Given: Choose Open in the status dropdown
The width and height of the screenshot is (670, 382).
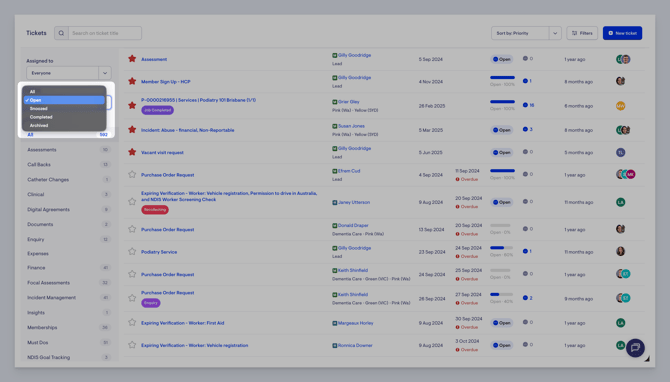Looking at the screenshot, I should (x=64, y=100).
